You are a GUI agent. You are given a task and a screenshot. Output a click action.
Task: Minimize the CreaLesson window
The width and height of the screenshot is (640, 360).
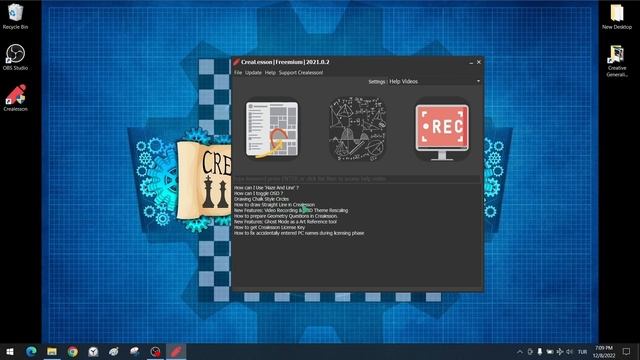tap(471, 62)
